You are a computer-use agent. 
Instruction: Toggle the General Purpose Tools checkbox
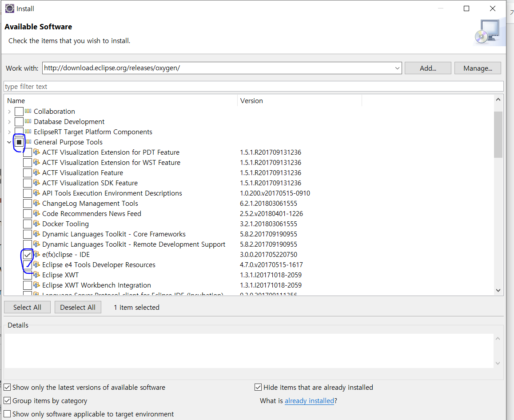point(19,142)
